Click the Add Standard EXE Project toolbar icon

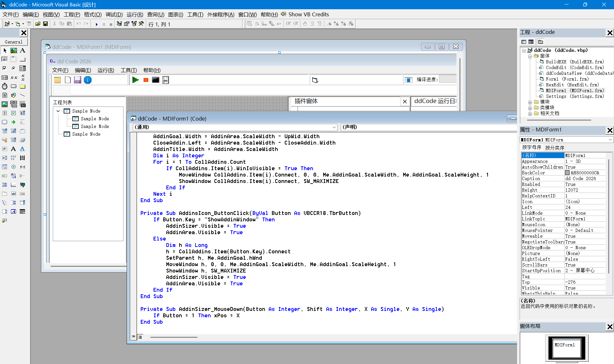coord(7,24)
